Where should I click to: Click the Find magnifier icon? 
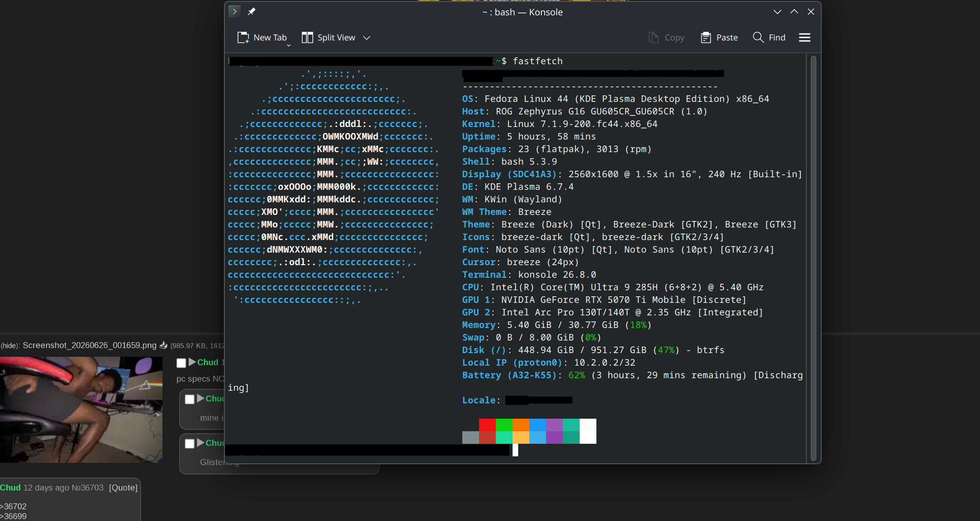pyautogui.click(x=758, y=37)
